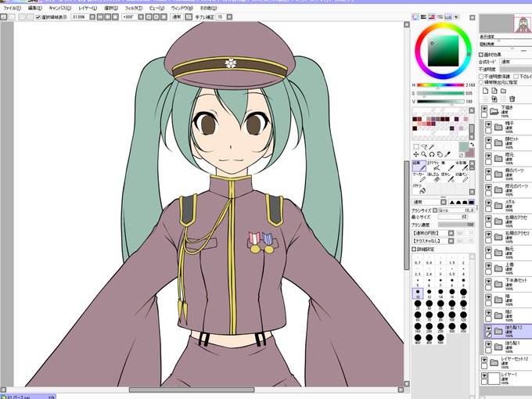Select 領域検出元に指定 radio option
Screen dimensions: 532x399
tap(481, 82)
